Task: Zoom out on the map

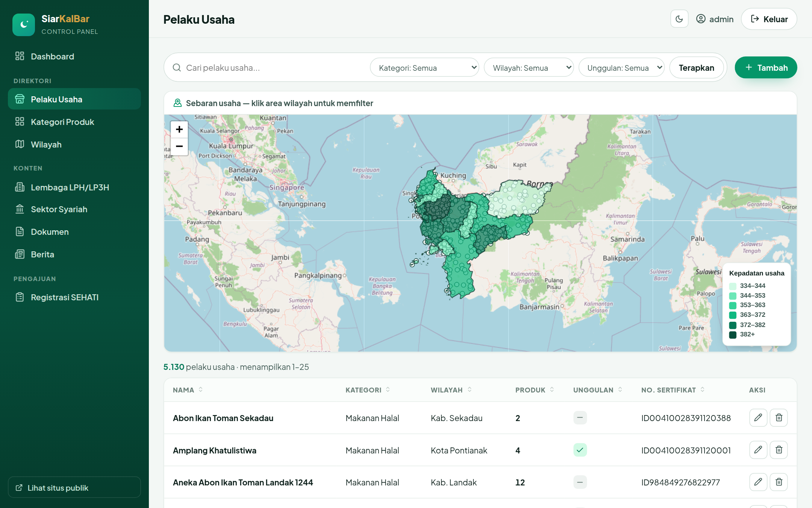Action: point(179,146)
